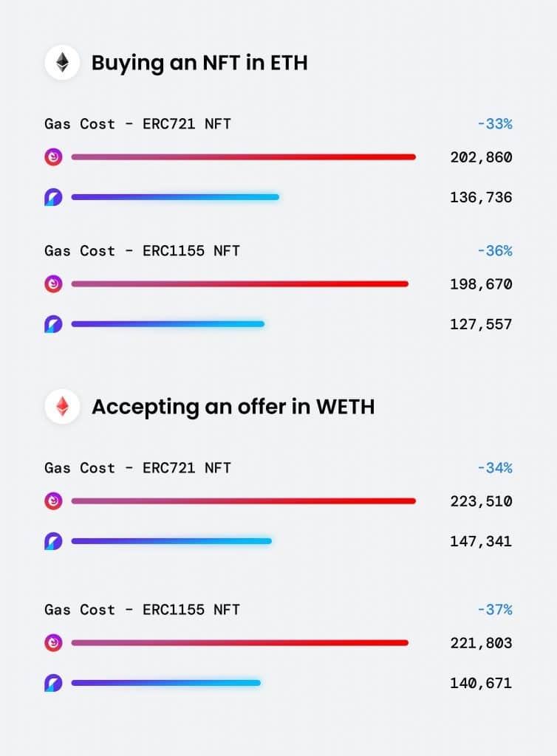Screen dimensions: 557x756
Task: Tap the pink swirl icon for 223,510
Action: click(x=53, y=501)
